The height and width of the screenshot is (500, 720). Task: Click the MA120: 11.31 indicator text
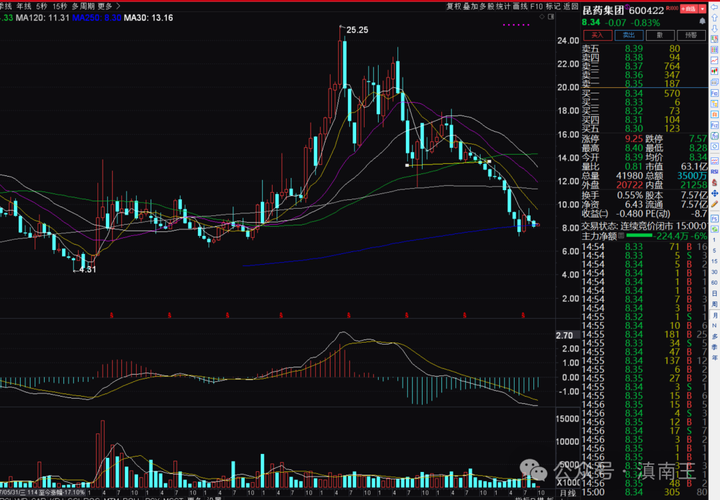[42, 18]
